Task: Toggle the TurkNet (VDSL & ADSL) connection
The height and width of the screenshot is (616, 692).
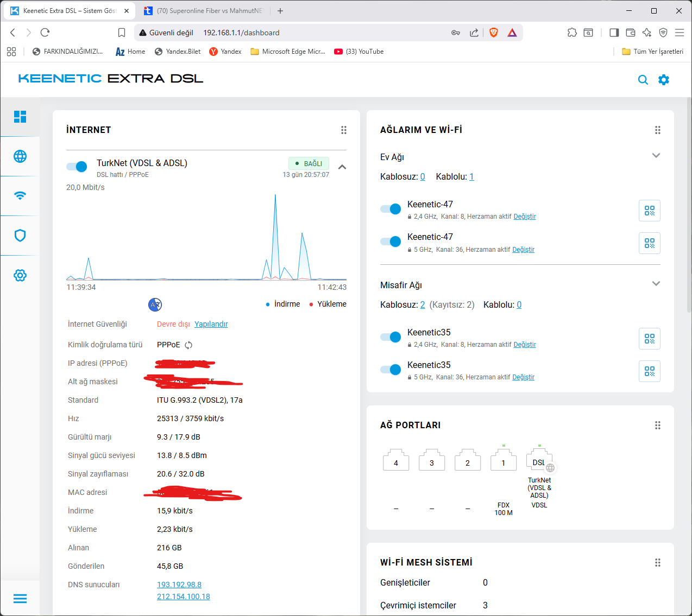Action: pyautogui.click(x=77, y=167)
